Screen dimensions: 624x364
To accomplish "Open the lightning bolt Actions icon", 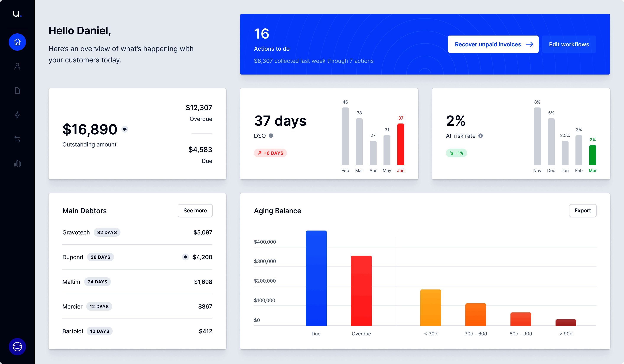I will point(17,115).
